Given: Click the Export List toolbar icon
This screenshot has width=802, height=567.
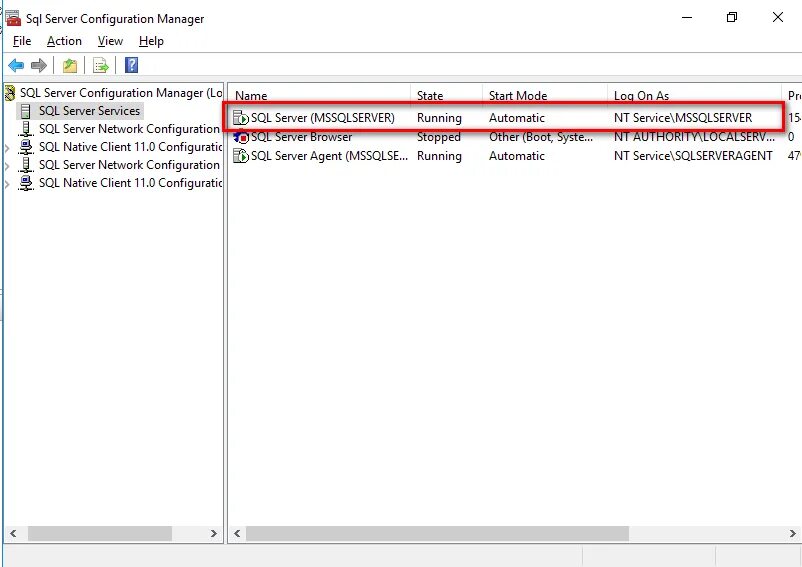Looking at the screenshot, I should click(100, 65).
